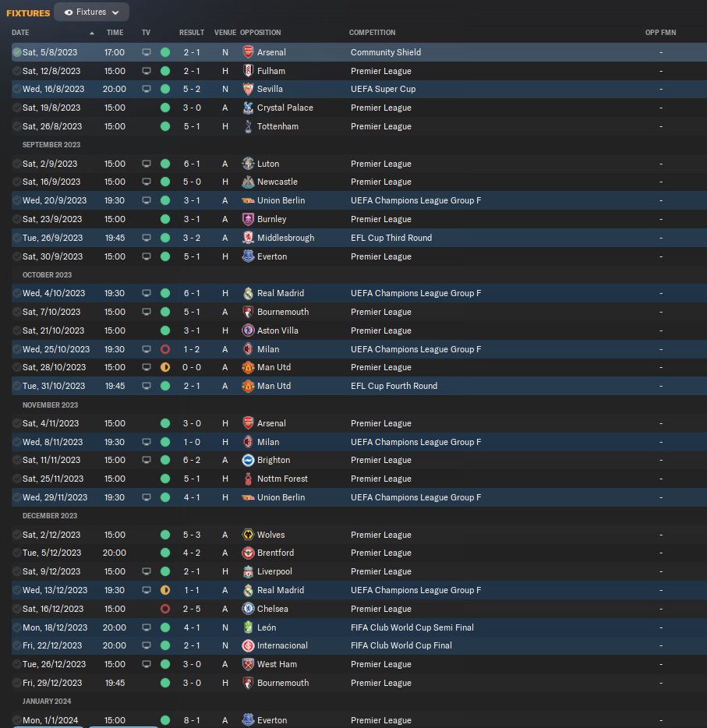Click the Milan badge on 25/10/2023
The height and width of the screenshot is (728, 707).
tap(249, 349)
